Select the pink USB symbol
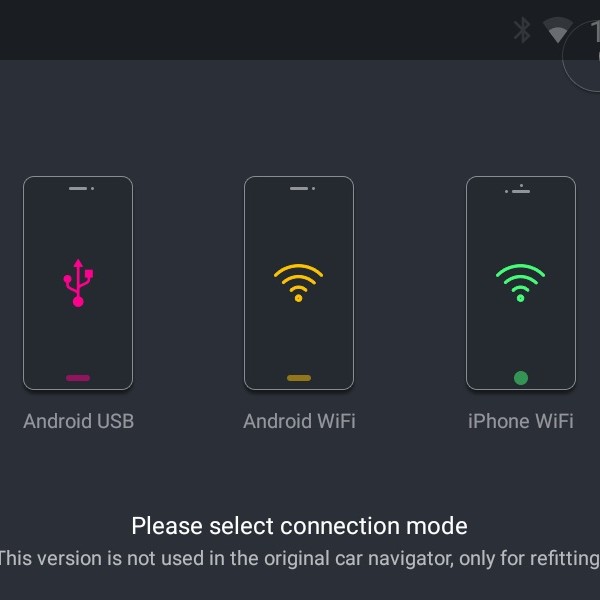The height and width of the screenshot is (600, 600). tap(78, 282)
